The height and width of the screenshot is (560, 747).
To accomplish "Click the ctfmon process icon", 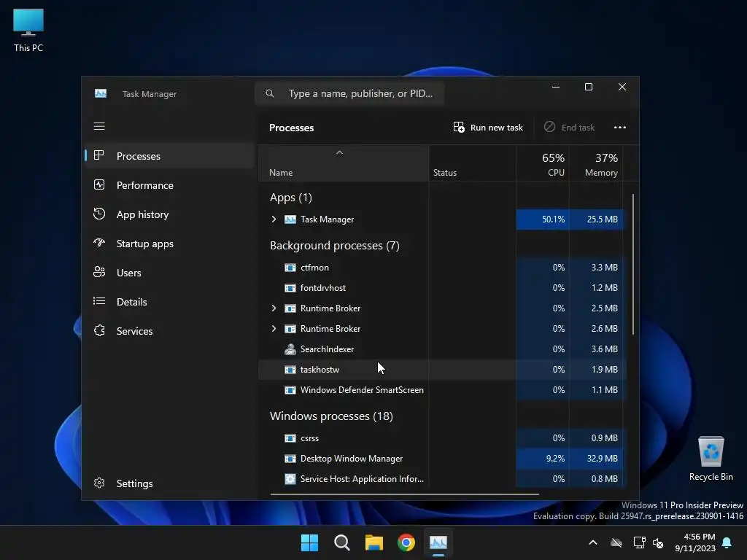I will click(x=290, y=267).
